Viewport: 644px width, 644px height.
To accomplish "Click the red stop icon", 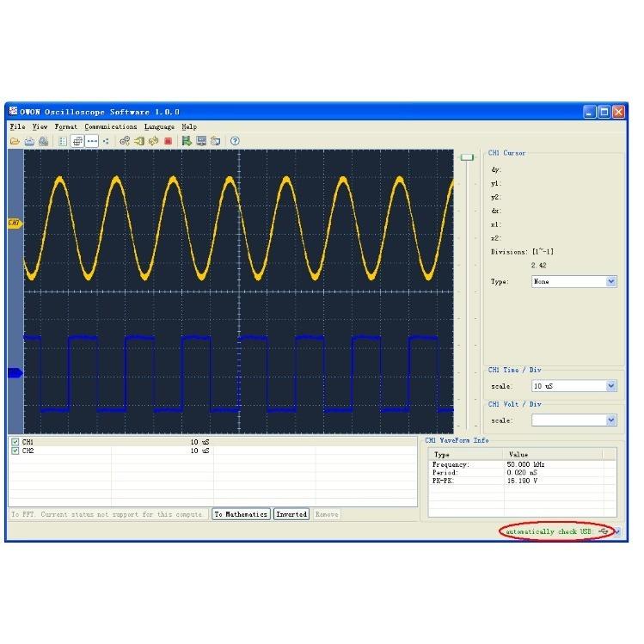I will [168, 141].
